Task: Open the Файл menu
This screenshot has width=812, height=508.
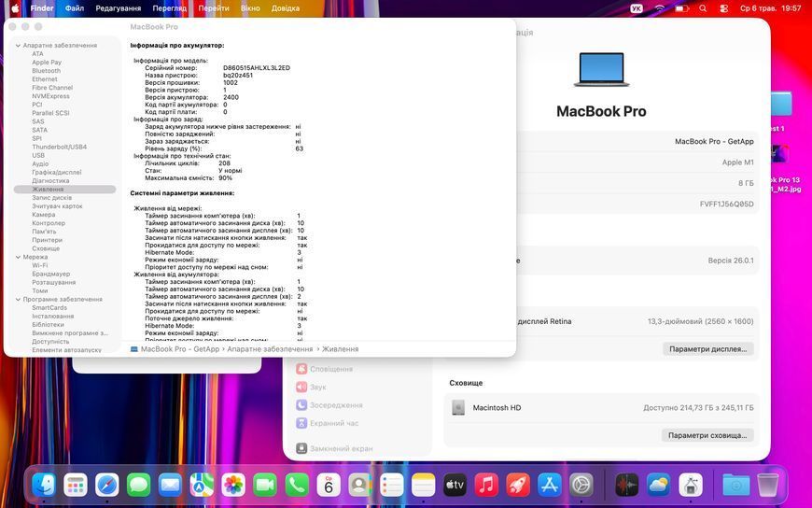Action: click(x=75, y=8)
